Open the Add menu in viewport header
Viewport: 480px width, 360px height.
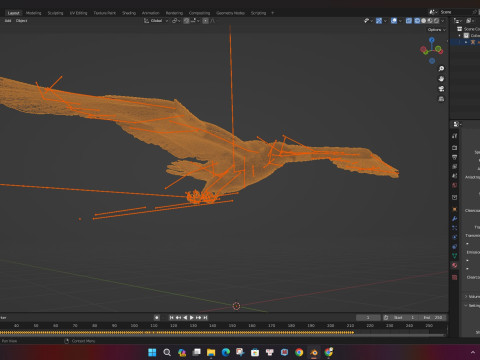pos(8,21)
